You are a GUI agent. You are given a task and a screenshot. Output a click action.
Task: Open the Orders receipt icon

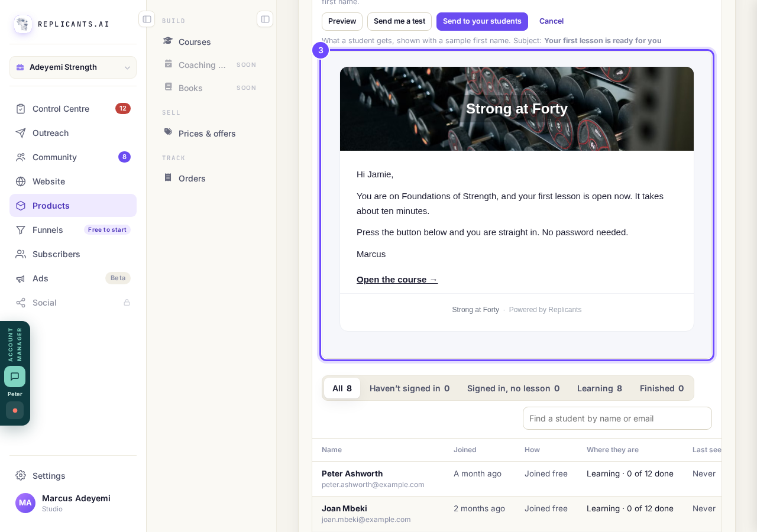pyautogui.click(x=168, y=177)
